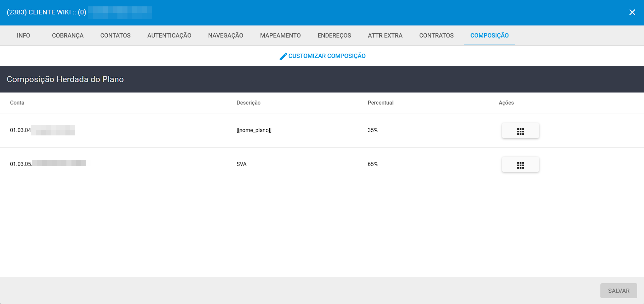Screen dimensions: 644x304
Task: Go to the CONTRATOS tab
Action: (x=436, y=36)
